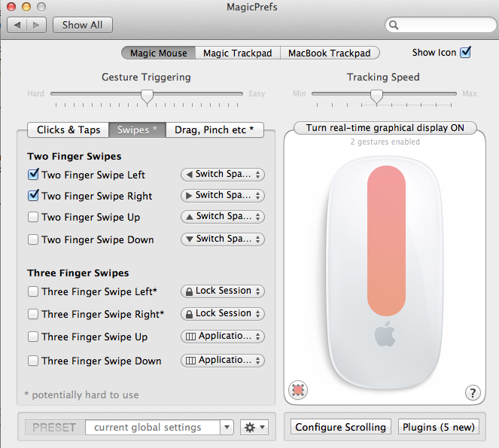The image size is (499, 448).
Task: Open the gear actions menu next to preset
Action: (254, 428)
